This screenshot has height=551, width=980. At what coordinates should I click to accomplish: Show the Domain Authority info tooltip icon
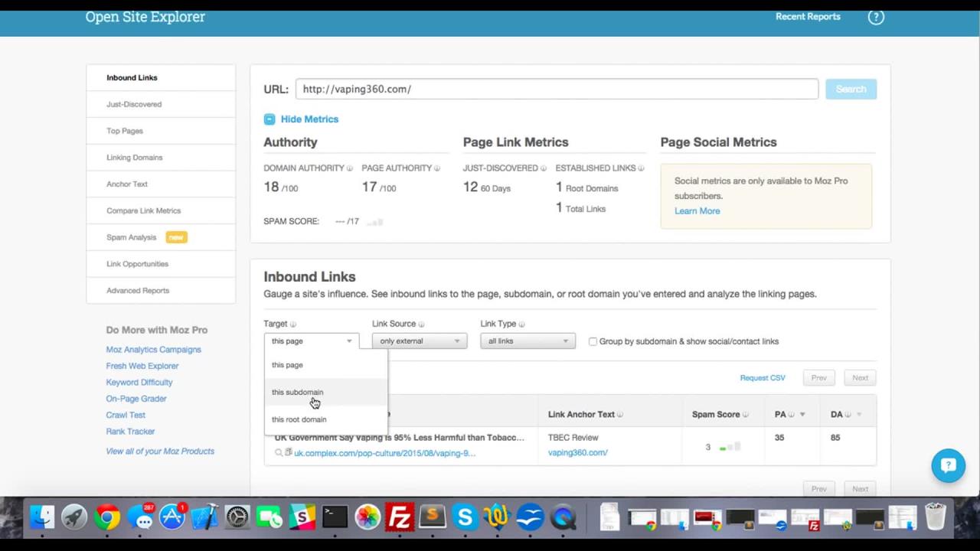click(350, 168)
